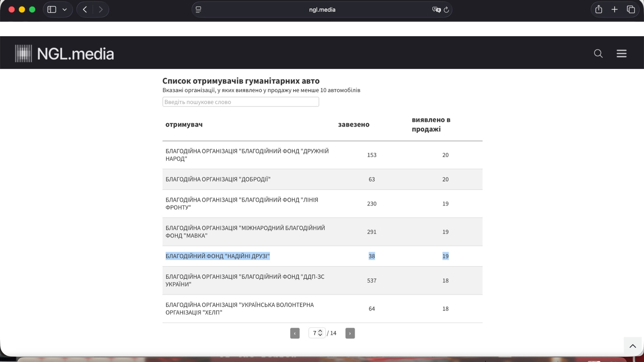
Task: Open the NGL.media hamburger menu
Action: click(x=622, y=53)
